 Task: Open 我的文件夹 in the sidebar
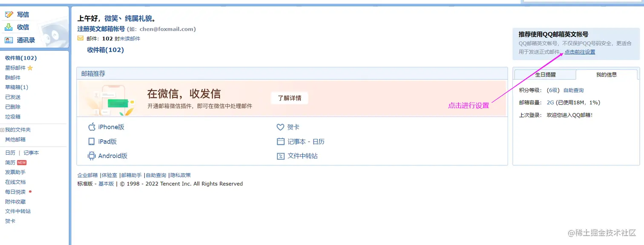[18, 130]
